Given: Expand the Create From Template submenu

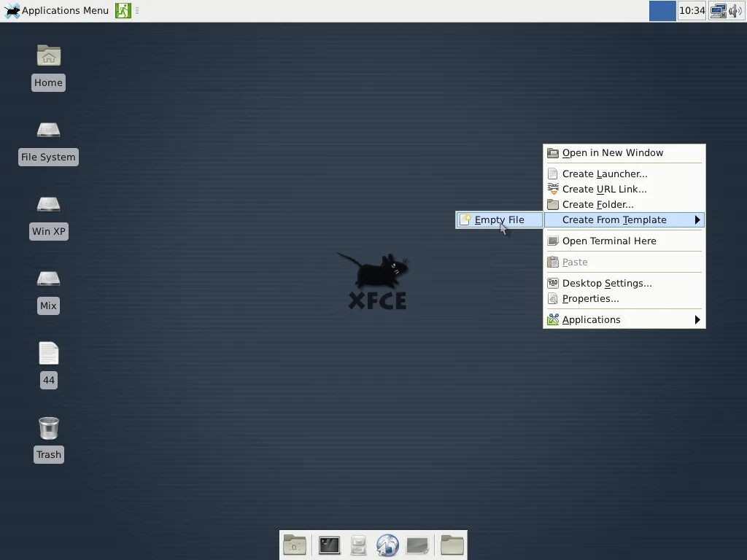Looking at the screenshot, I should 624,220.
